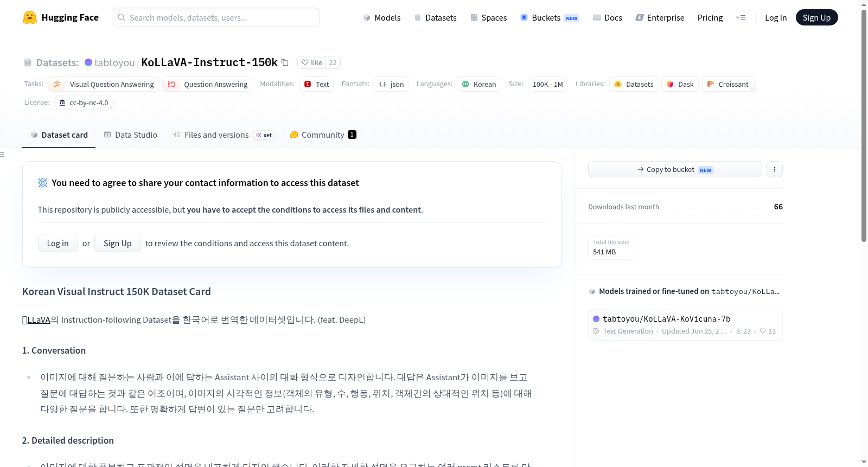Click the Spaces icon in navbar
Viewport: 868px width, 467px height.
[474, 17]
